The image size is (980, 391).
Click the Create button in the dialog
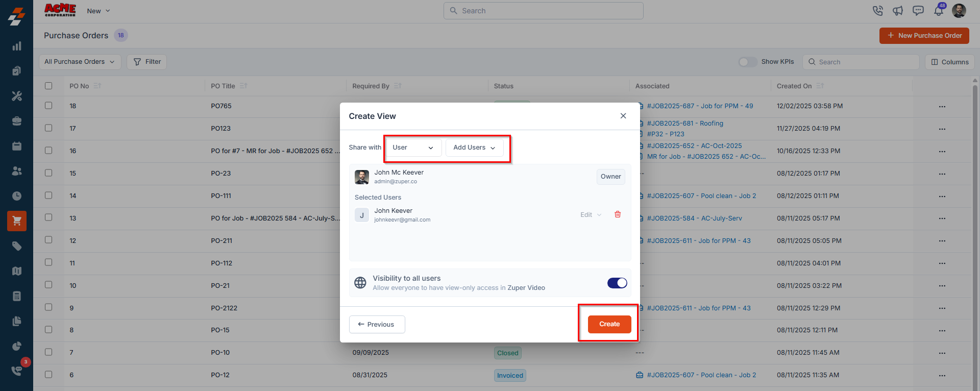pos(609,324)
